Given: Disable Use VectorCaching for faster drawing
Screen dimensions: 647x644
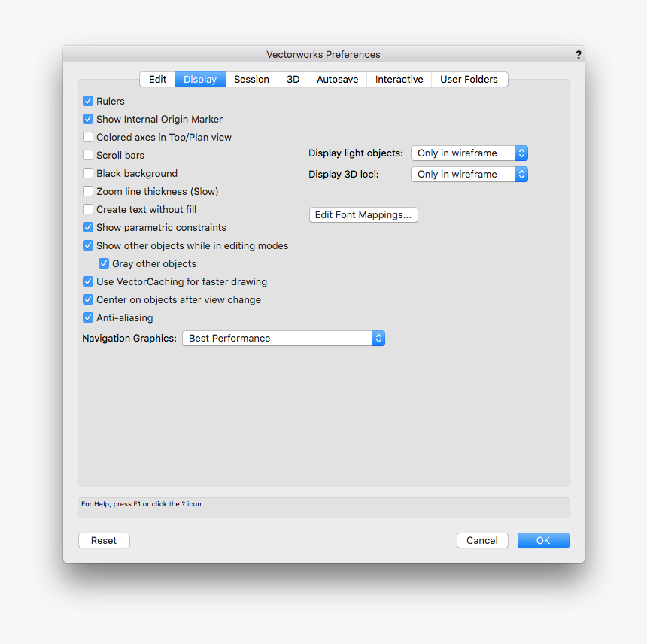Looking at the screenshot, I should 88,282.
